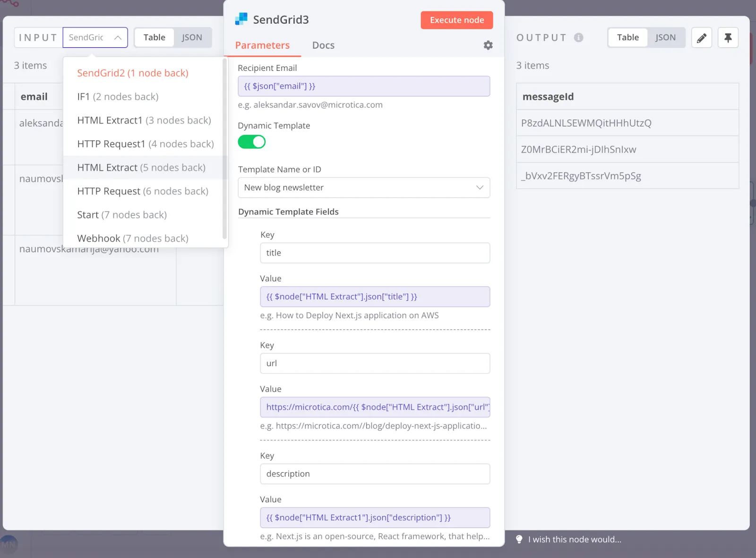Click the edit output pencil icon

(702, 38)
